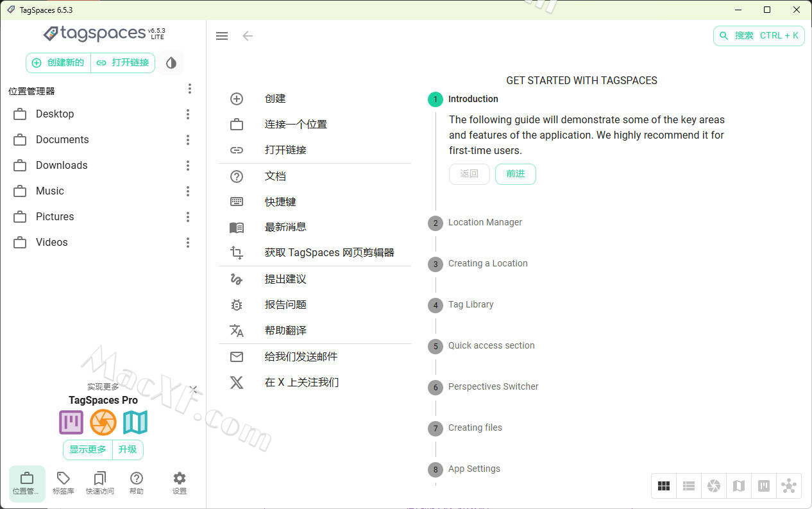Click the 创建新的 button
812x509 pixels.
[x=58, y=63]
